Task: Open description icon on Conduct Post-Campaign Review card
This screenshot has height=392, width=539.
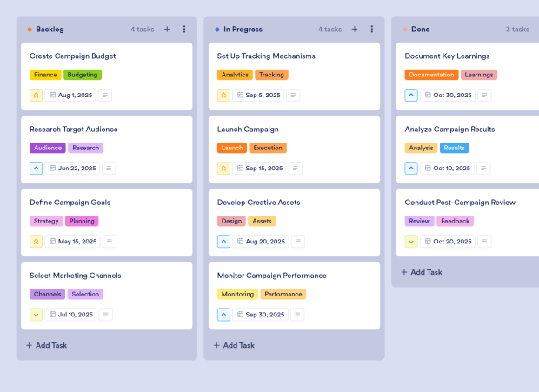Action: pyautogui.click(x=485, y=242)
